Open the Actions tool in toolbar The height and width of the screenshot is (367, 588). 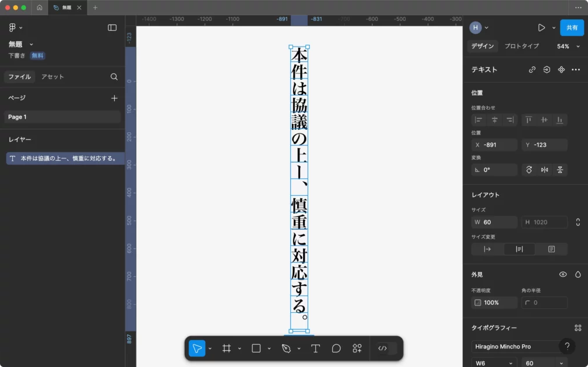point(357,348)
